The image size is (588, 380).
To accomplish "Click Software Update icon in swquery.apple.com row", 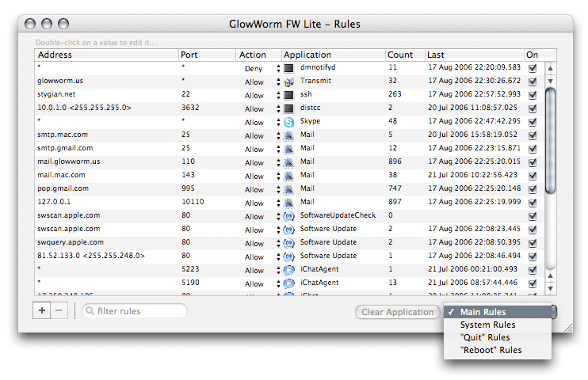I will point(288,244).
